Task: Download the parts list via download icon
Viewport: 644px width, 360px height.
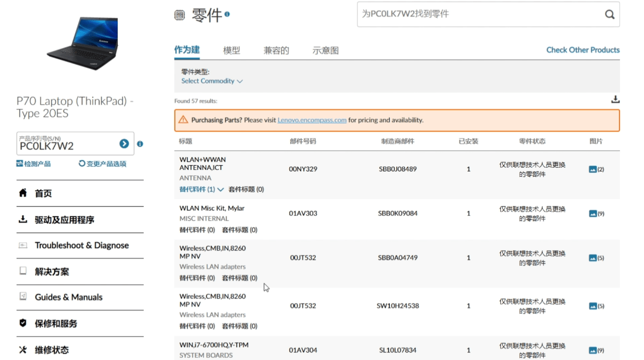Action: coord(615,100)
